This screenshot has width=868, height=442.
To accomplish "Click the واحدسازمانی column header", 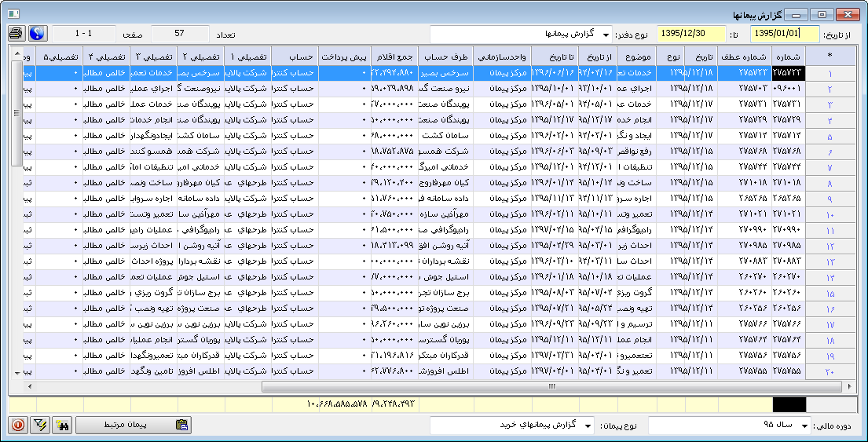I will 501,57.
